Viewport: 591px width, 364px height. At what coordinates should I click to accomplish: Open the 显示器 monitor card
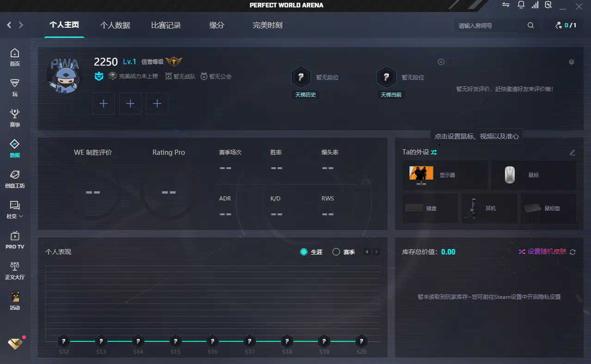[x=445, y=175]
